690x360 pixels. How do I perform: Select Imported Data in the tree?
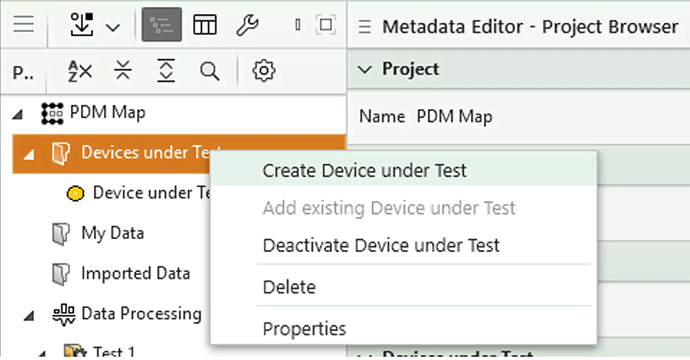click(x=136, y=274)
